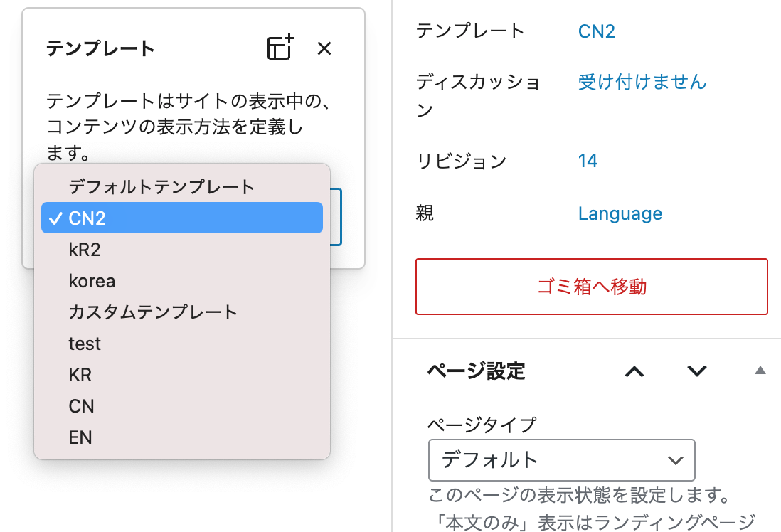Move ページ設定 panel up with chevron
Image resolution: width=781 pixels, height=532 pixels.
coord(634,371)
